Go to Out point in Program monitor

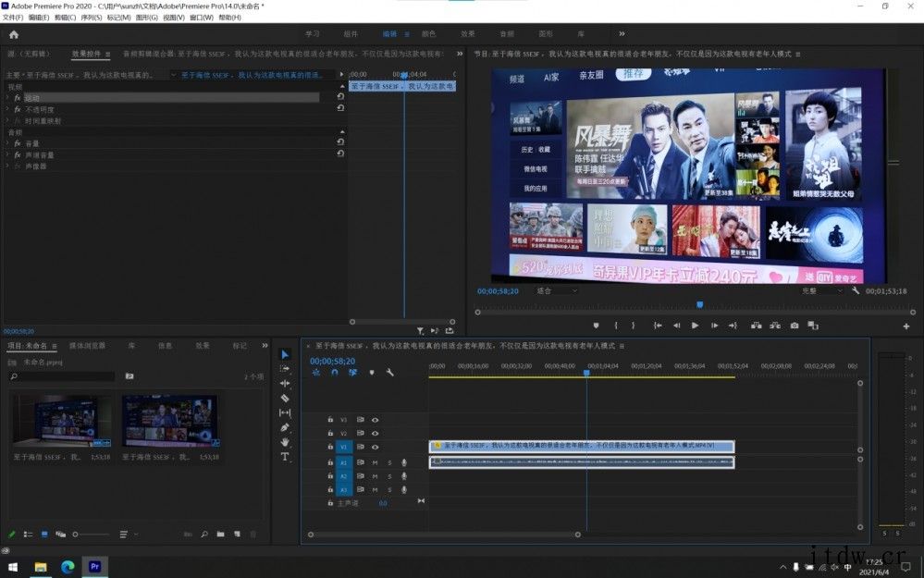click(733, 326)
